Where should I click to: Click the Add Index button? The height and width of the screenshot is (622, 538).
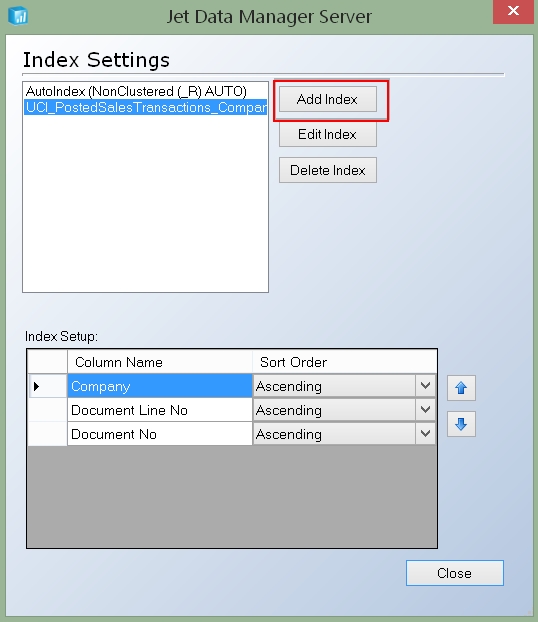[x=328, y=99]
